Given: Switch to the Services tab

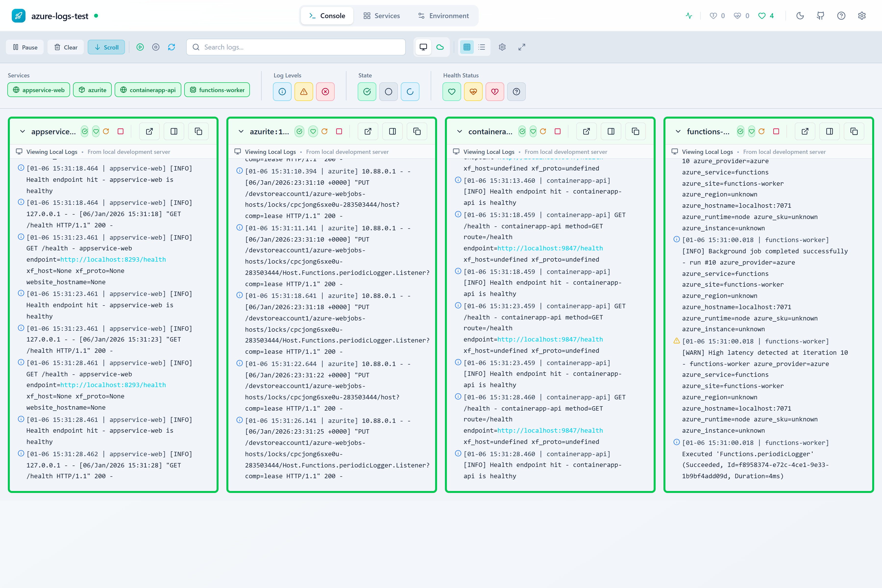Looking at the screenshot, I should [x=381, y=16].
